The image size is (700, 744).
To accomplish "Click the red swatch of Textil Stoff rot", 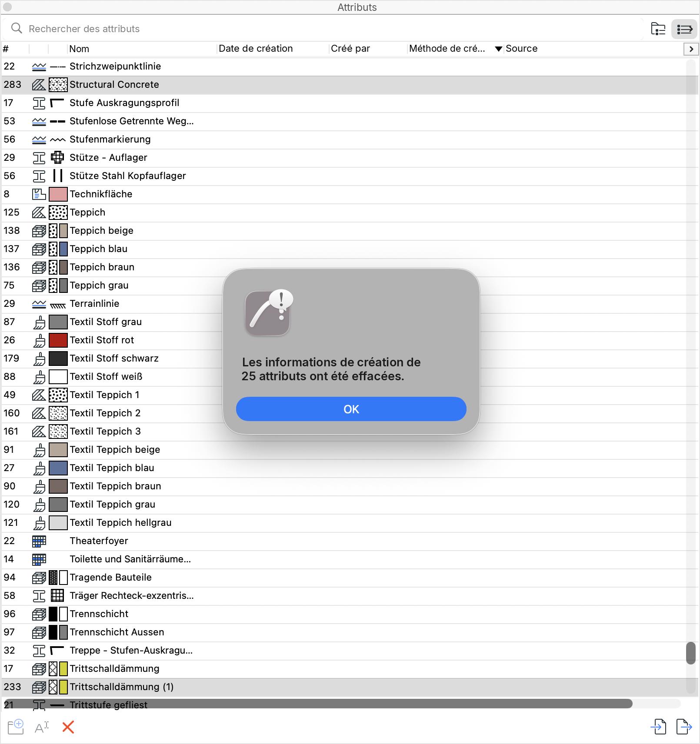I will 58,340.
